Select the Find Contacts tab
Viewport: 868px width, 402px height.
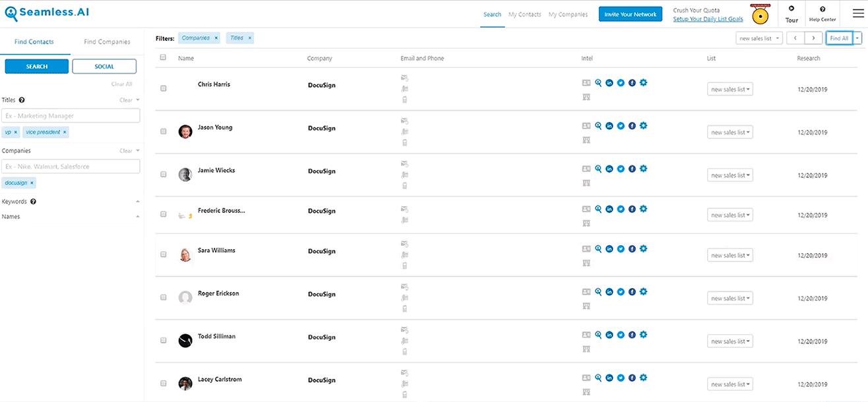pos(34,42)
